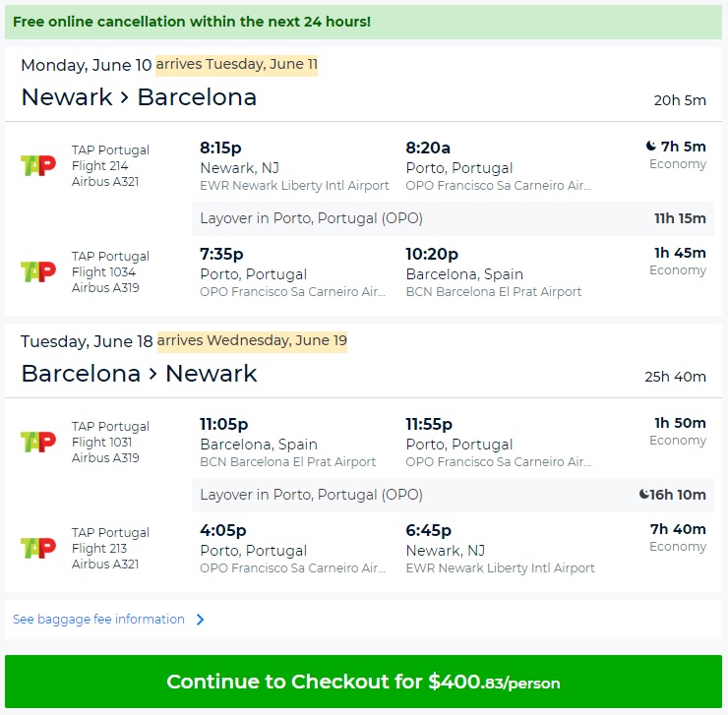This screenshot has width=728, height=715.
Task: Open See baggage fee information link
Action: [x=98, y=620]
